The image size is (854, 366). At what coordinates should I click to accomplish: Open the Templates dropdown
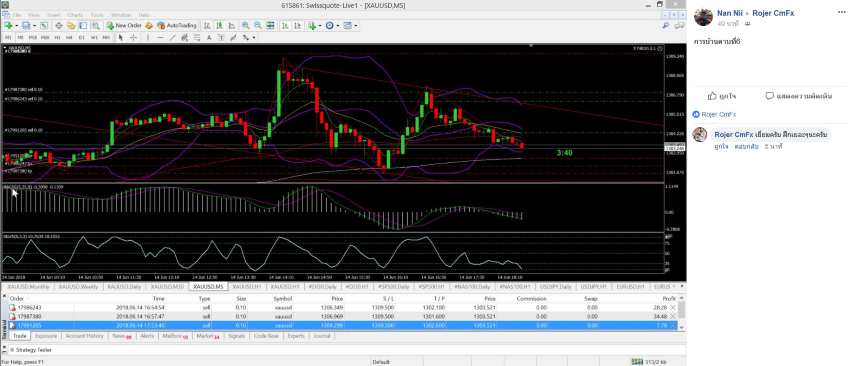(349, 26)
